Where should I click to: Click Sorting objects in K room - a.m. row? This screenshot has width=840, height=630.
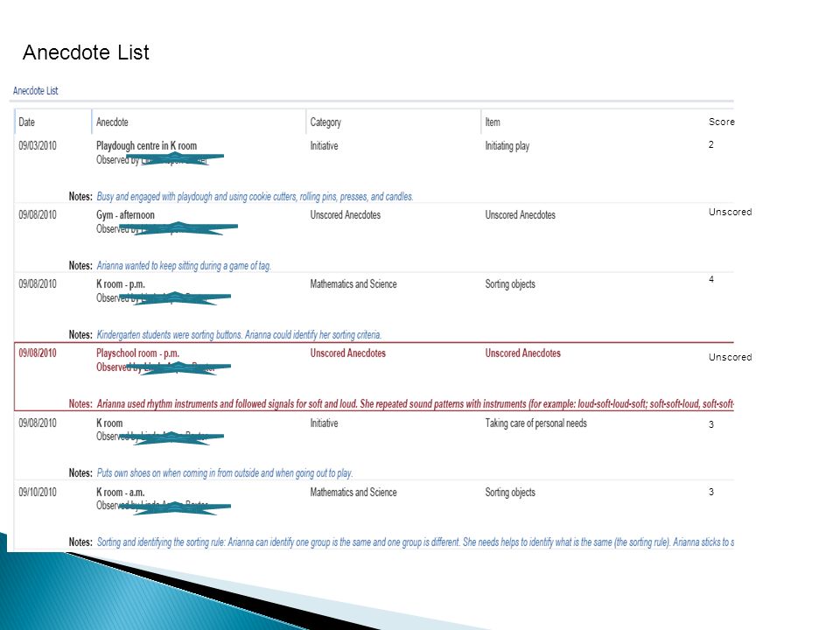[510, 493]
